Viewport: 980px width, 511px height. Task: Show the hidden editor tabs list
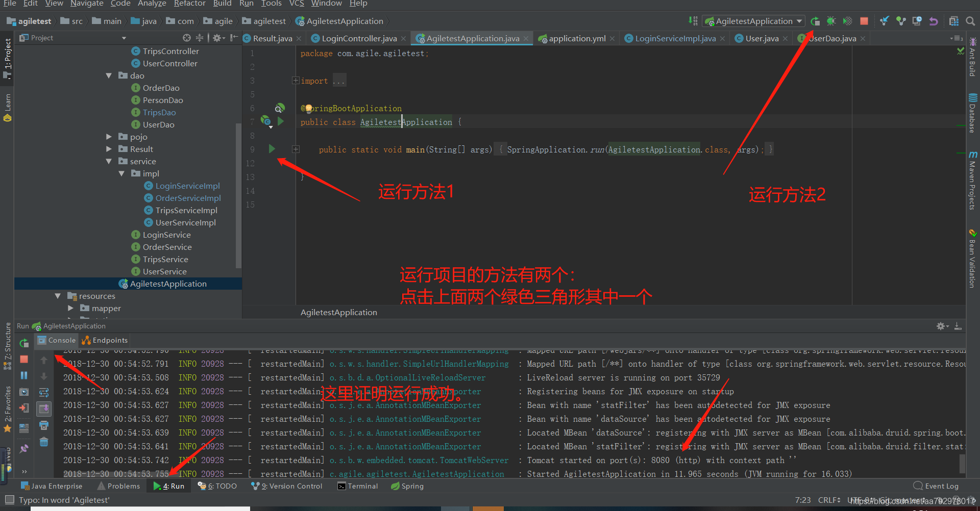(957, 38)
